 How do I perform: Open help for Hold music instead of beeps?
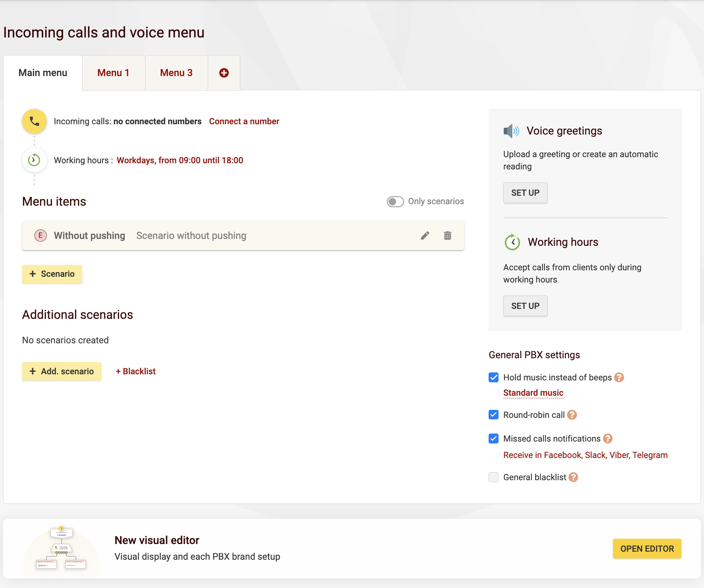click(x=619, y=377)
